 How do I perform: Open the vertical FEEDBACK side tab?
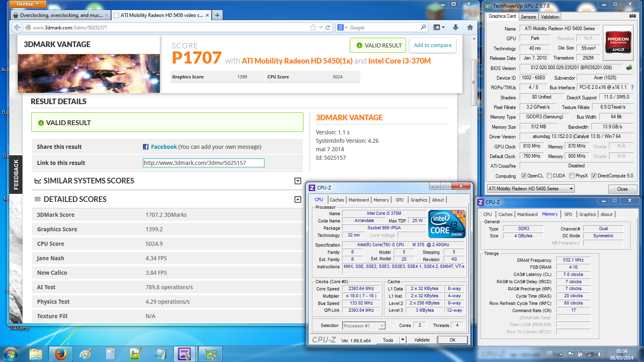[16, 175]
